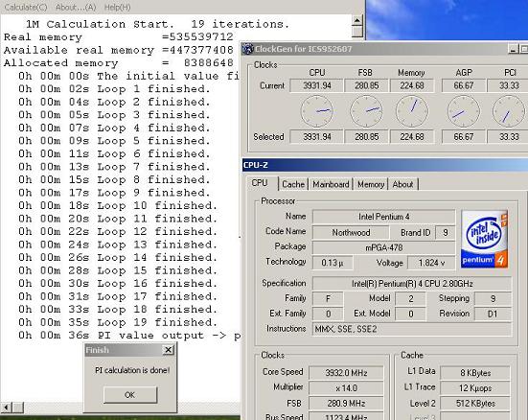Click the Technology value 0.13 µ
The height and width of the screenshot is (420, 528).
[x=333, y=263]
